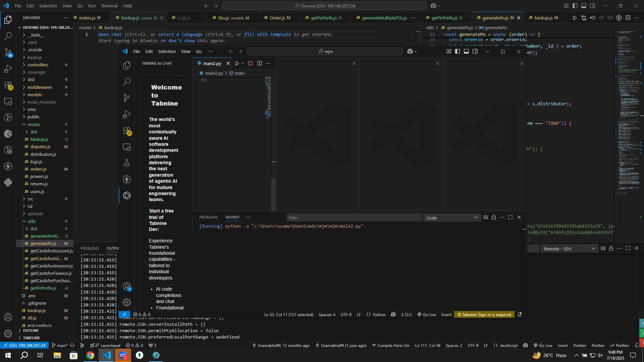This screenshot has width=644, height=362.
Task: Open Copilot icon in mjm title bar
Action: (410, 51)
